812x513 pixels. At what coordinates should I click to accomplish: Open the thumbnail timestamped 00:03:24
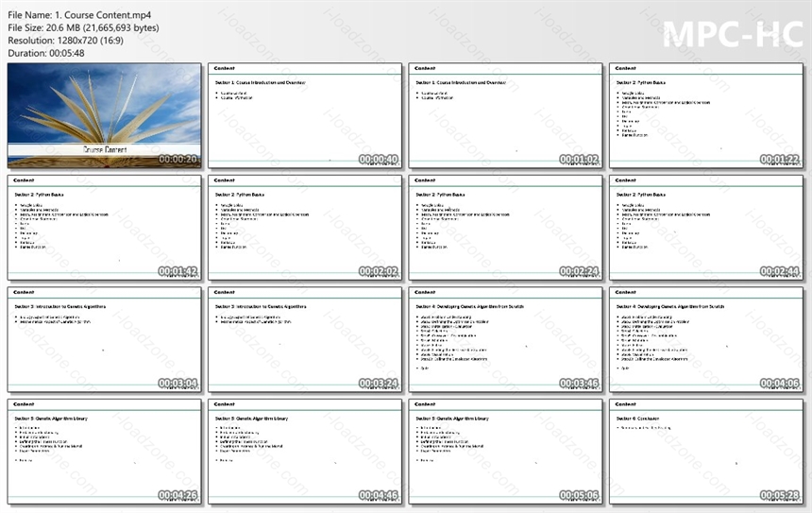tap(305, 339)
